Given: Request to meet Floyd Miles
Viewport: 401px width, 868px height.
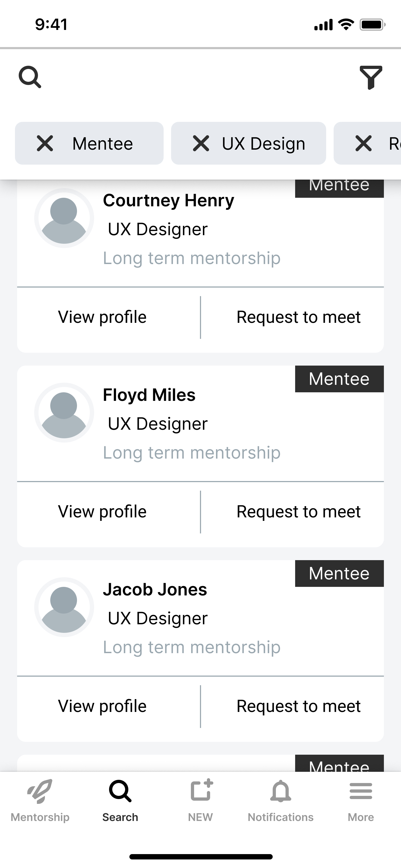Looking at the screenshot, I should click(299, 511).
